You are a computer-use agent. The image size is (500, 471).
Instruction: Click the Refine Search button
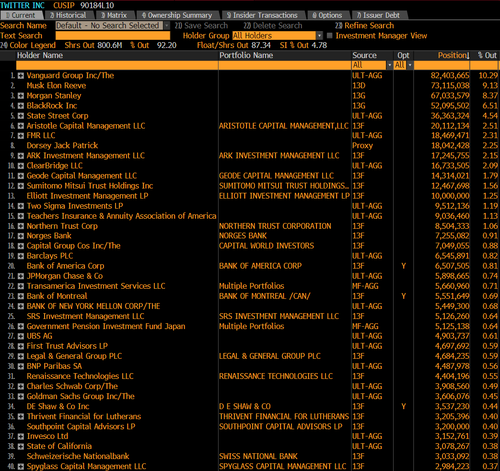(x=364, y=26)
